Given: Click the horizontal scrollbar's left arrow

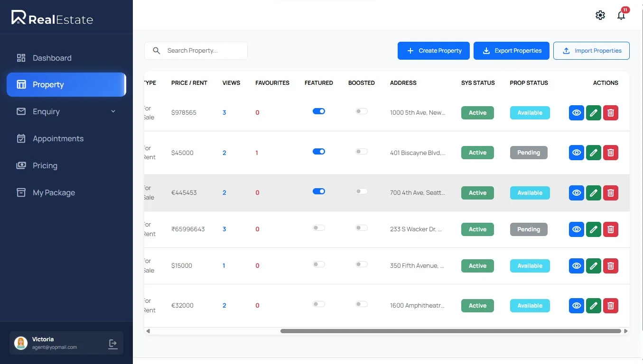Looking at the screenshot, I should [148, 331].
